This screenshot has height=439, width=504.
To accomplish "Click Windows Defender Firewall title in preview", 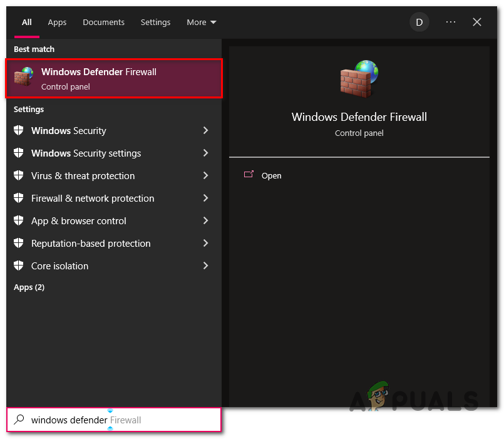I will pyautogui.click(x=359, y=116).
